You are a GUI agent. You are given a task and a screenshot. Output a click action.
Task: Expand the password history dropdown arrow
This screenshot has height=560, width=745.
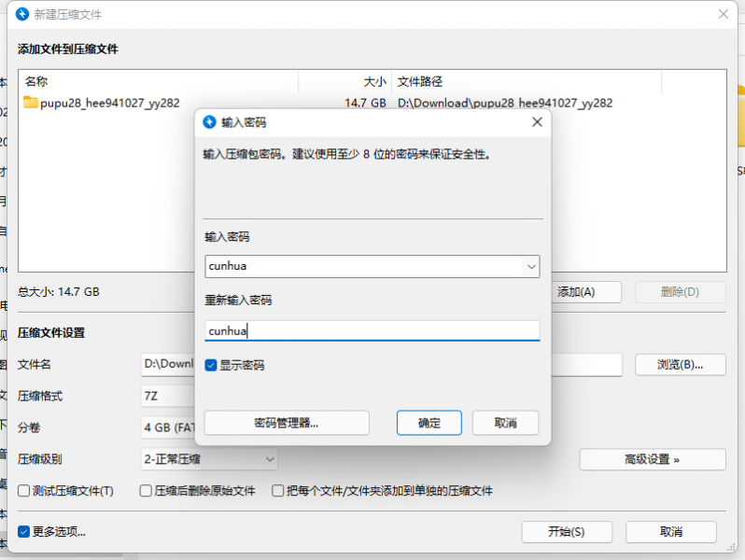pos(531,267)
